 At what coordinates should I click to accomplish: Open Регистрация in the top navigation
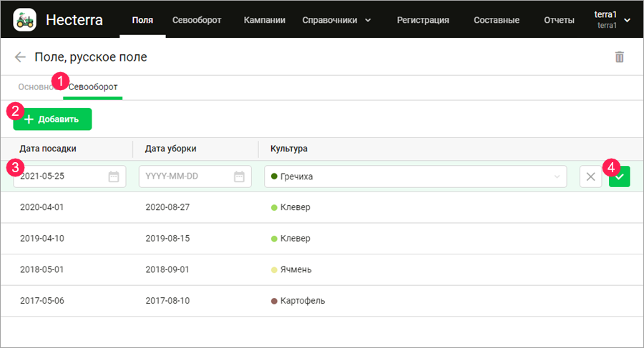(x=423, y=20)
